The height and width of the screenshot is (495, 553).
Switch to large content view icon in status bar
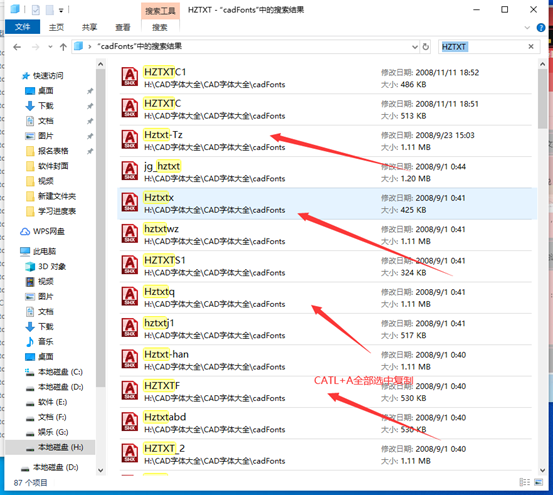539,482
